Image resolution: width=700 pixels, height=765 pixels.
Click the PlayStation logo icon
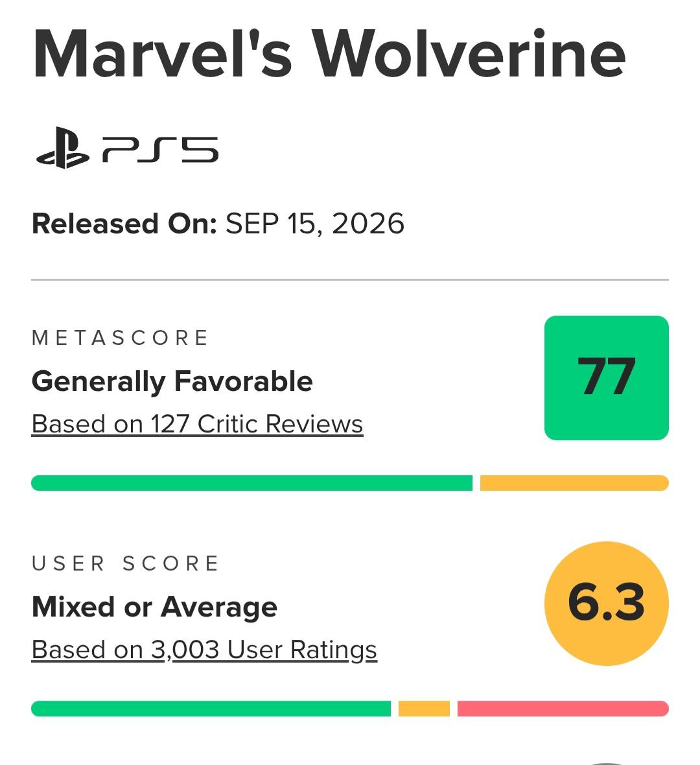click(x=63, y=148)
